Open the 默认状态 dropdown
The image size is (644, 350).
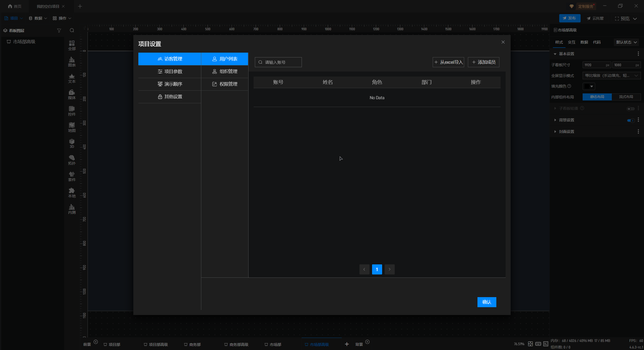626,42
